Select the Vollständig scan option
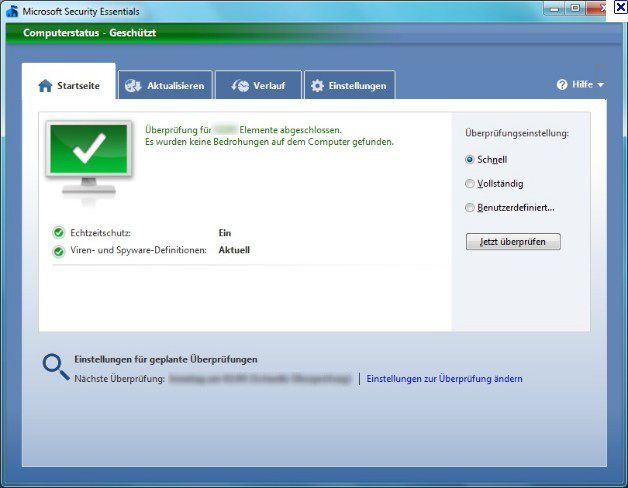This screenshot has height=488, width=628. pos(471,183)
